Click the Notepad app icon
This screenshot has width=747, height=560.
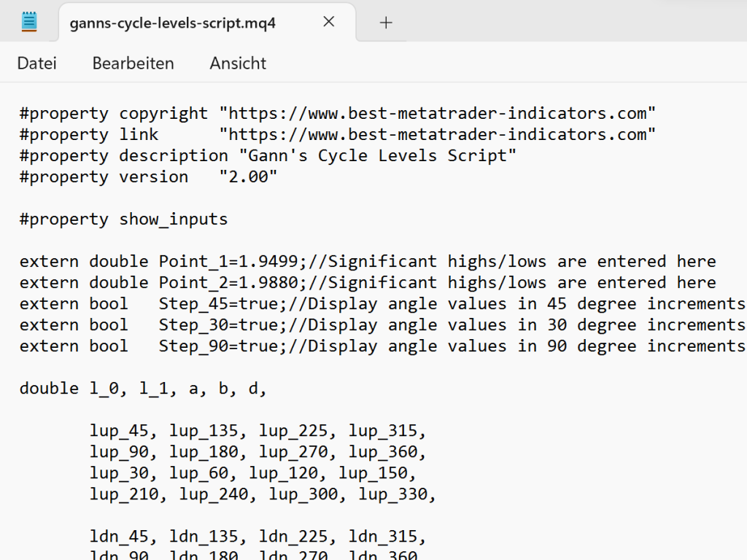coord(29,22)
